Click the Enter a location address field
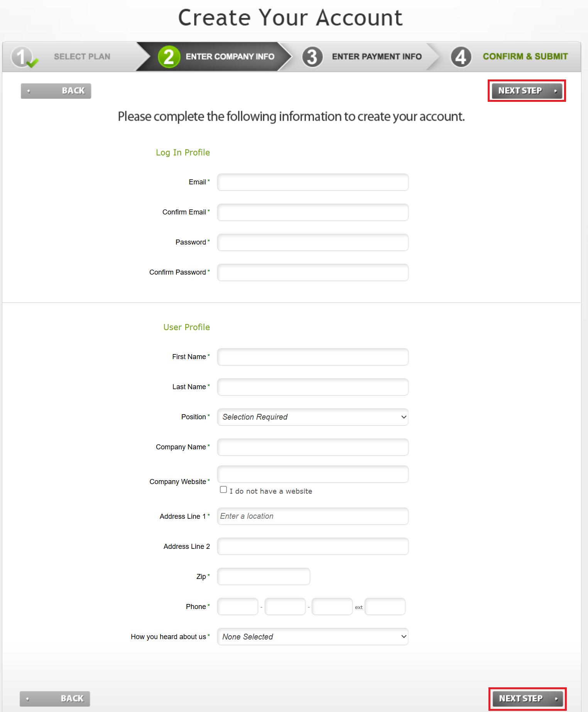588x712 pixels. click(313, 516)
